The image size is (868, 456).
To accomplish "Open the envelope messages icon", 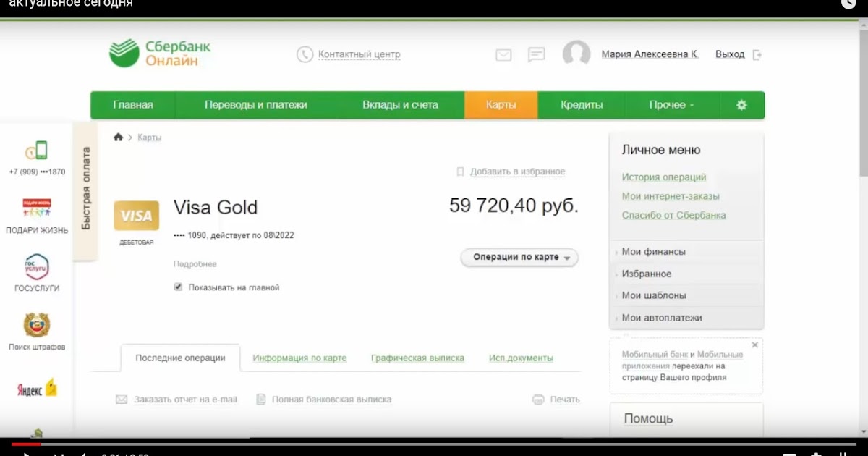I will [x=503, y=55].
